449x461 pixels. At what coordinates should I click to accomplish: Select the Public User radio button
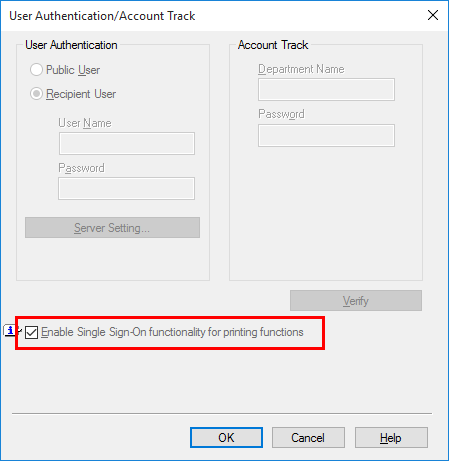(x=36, y=70)
